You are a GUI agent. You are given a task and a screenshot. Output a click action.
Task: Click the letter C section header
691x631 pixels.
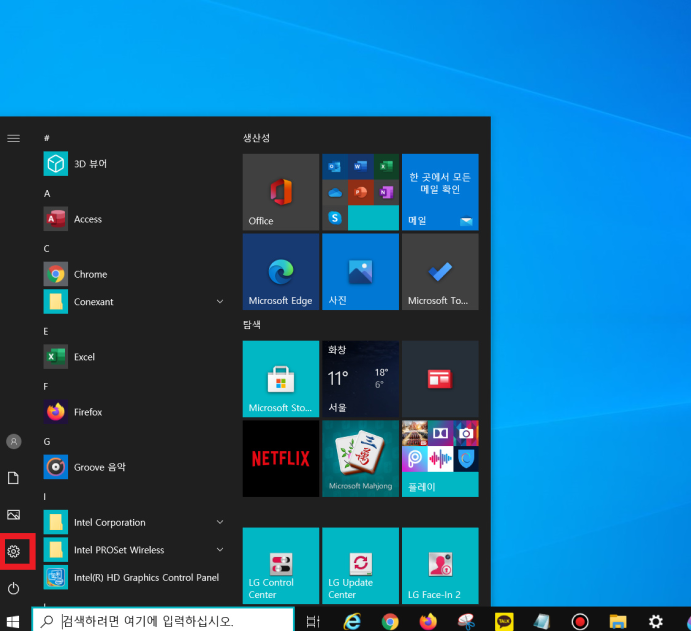(x=47, y=249)
